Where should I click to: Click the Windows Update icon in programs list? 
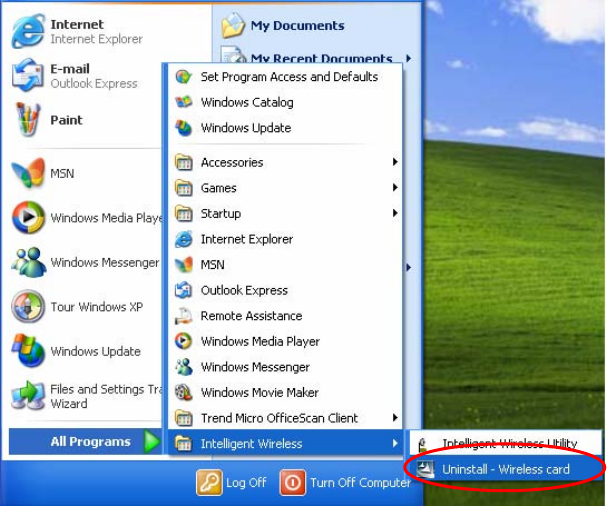183,128
